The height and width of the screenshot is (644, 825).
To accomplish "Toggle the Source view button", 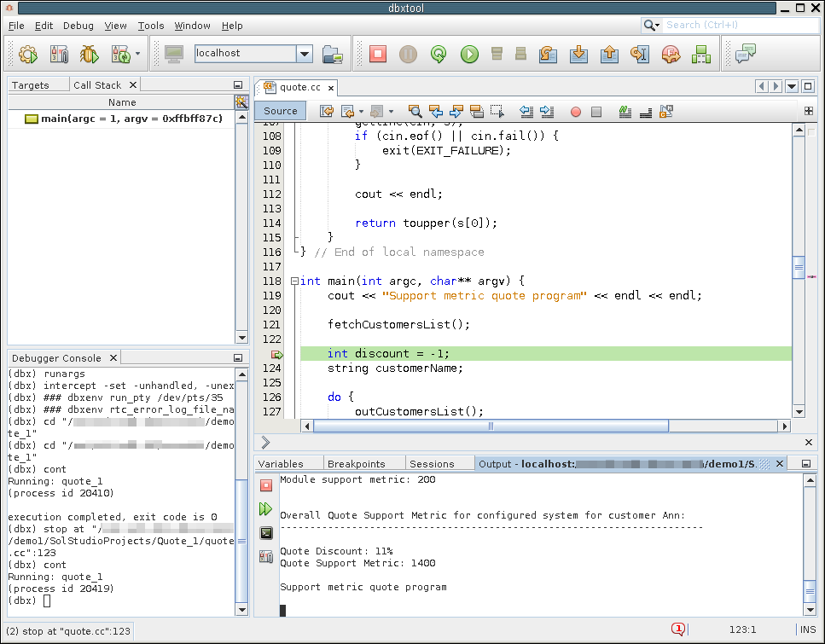I will click(281, 111).
